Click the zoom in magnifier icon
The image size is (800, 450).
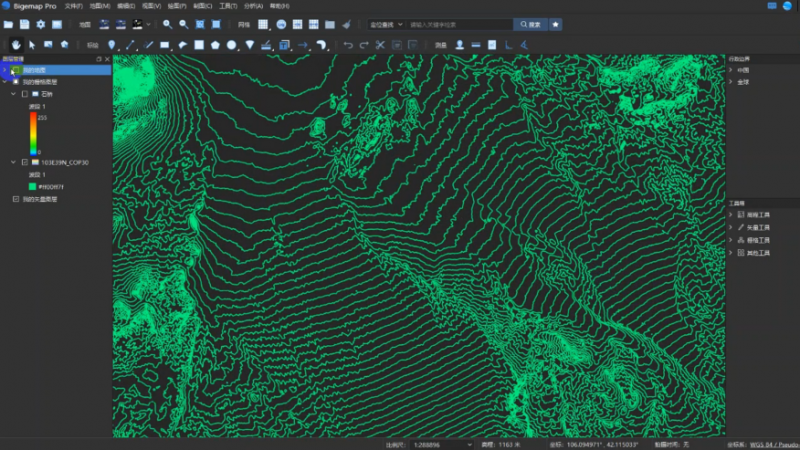[167, 24]
